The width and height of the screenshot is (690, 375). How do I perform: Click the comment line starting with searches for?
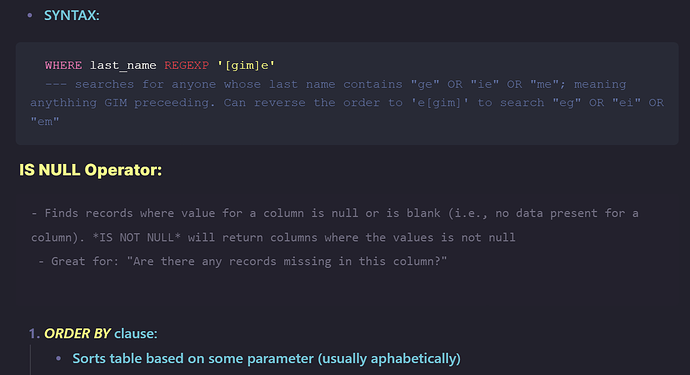[x=335, y=84]
